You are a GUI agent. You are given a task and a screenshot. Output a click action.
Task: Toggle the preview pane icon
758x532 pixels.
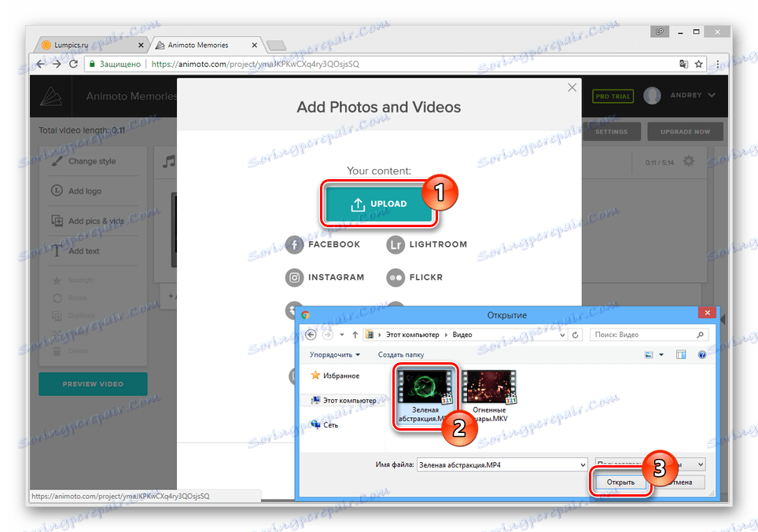pos(681,354)
